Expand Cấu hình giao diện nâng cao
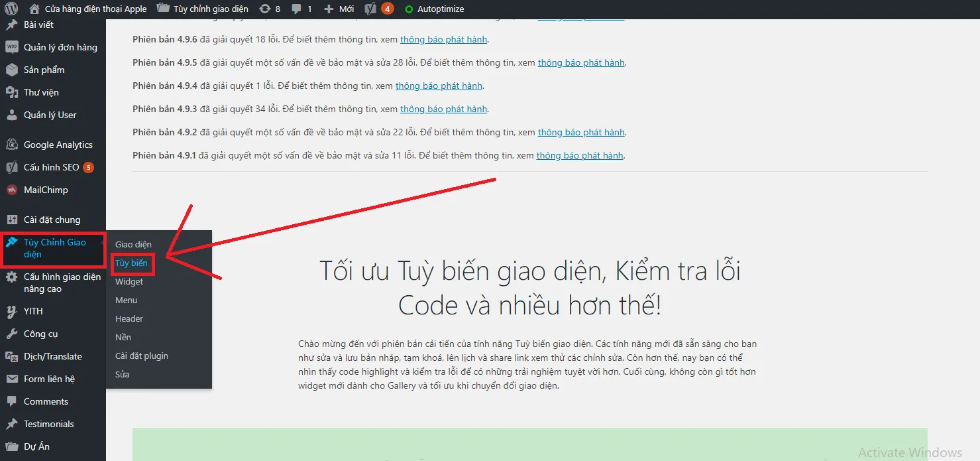The height and width of the screenshot is (461, 980). tap(61, 283)
